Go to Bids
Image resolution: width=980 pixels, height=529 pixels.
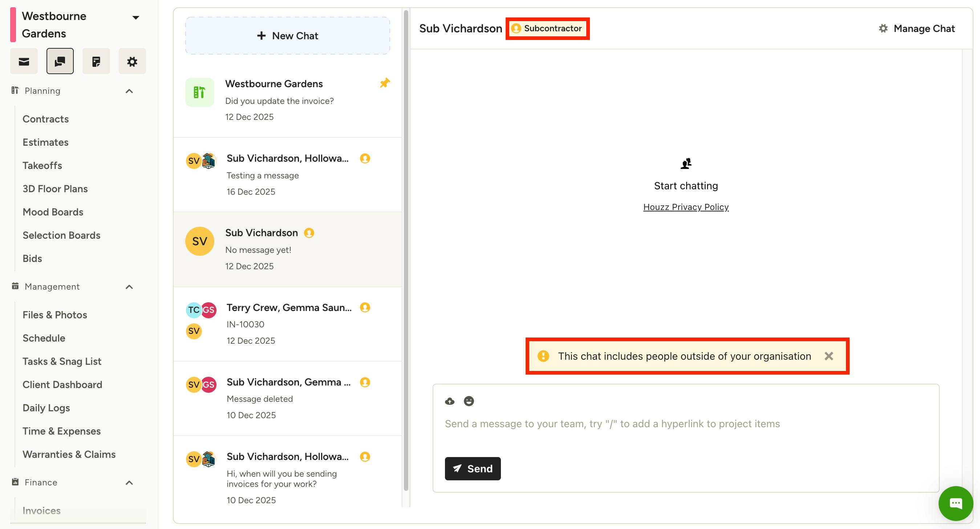(32, 258)
